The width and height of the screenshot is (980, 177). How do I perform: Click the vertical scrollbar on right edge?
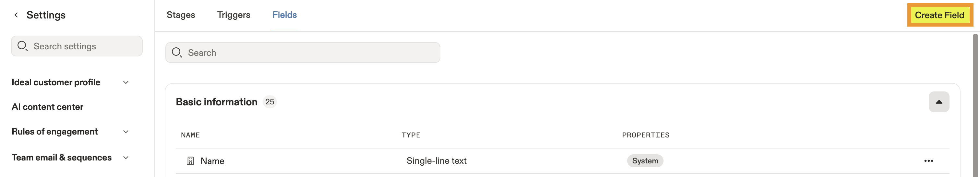[x=975, y=105]
